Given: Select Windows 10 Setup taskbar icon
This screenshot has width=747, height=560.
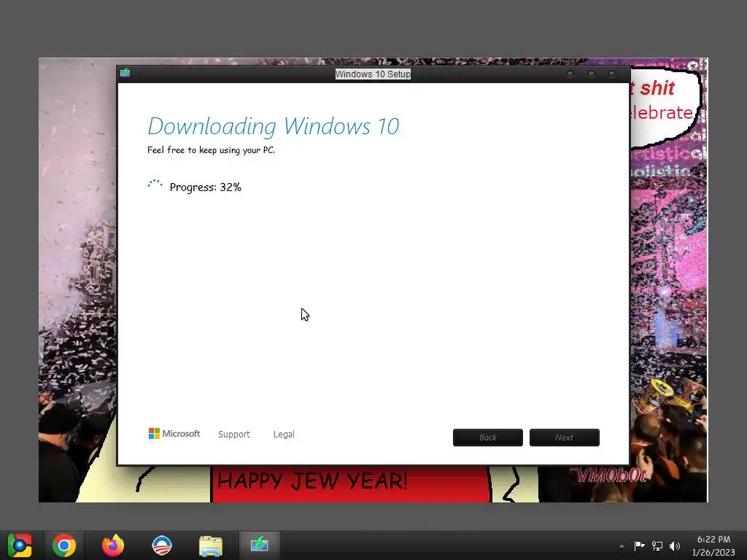Looking at the screenshot, I should 259,544.
